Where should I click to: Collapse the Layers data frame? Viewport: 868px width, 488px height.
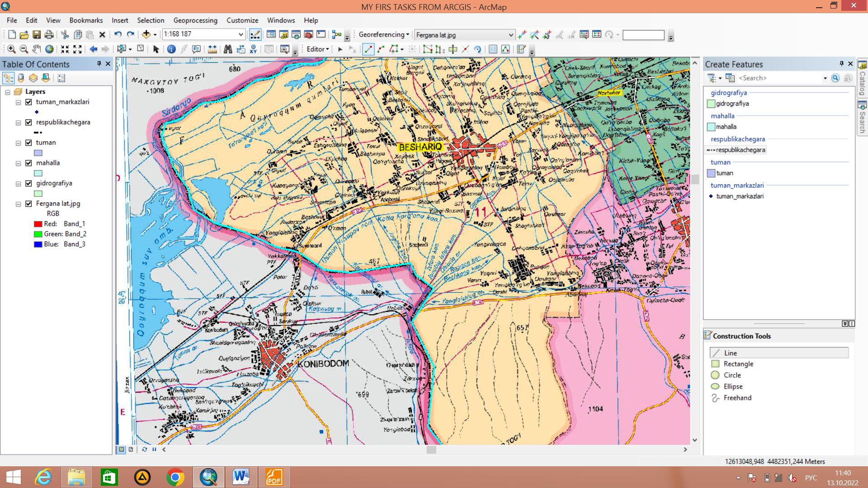(8, 92)
